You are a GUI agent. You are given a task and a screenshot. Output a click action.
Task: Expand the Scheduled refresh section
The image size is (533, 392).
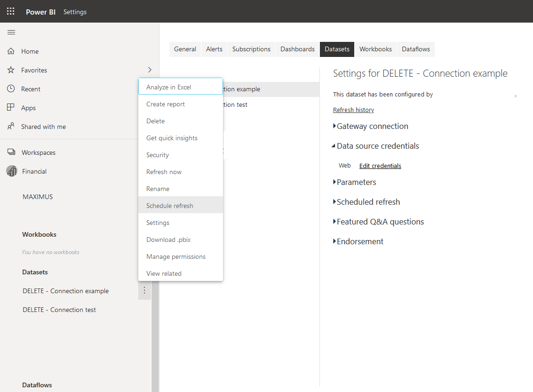point(366,201)
